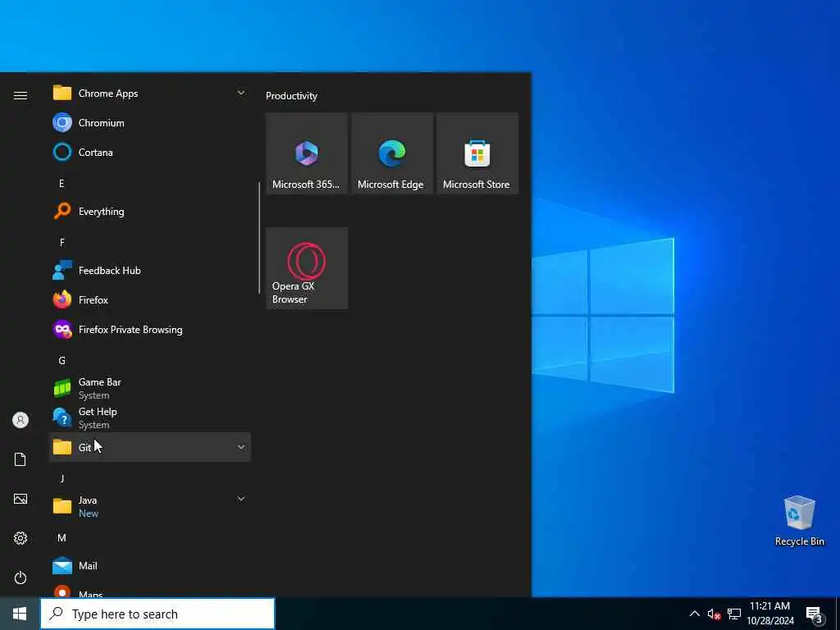Click the app list scrollbar
840x630 pixels.
(x=259, y=238)
